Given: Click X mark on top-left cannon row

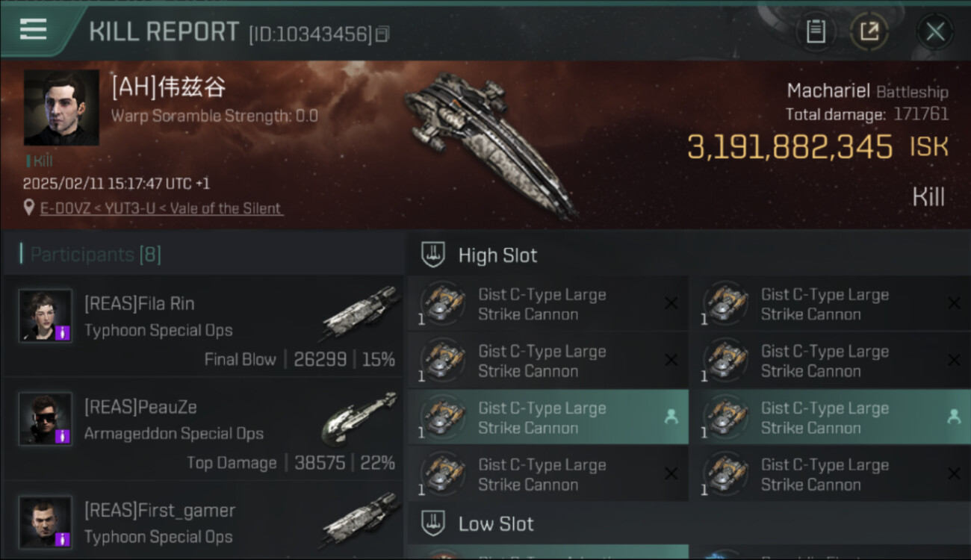Looking at the screenshot, I should [671, 303].
